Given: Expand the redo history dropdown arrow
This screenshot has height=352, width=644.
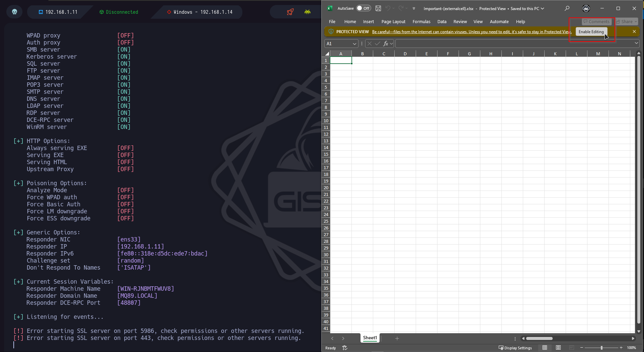Looking at the screenshot, I should coord(407,8).
